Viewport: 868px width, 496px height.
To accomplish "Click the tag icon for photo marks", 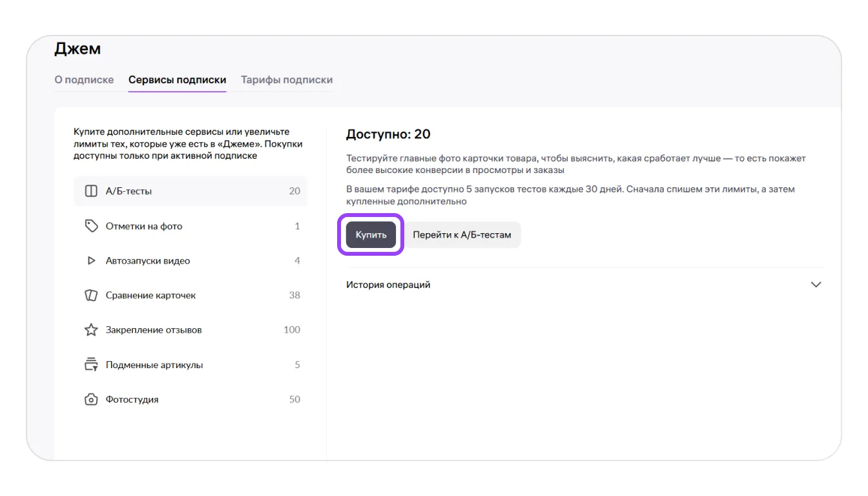I will (91, 226).
